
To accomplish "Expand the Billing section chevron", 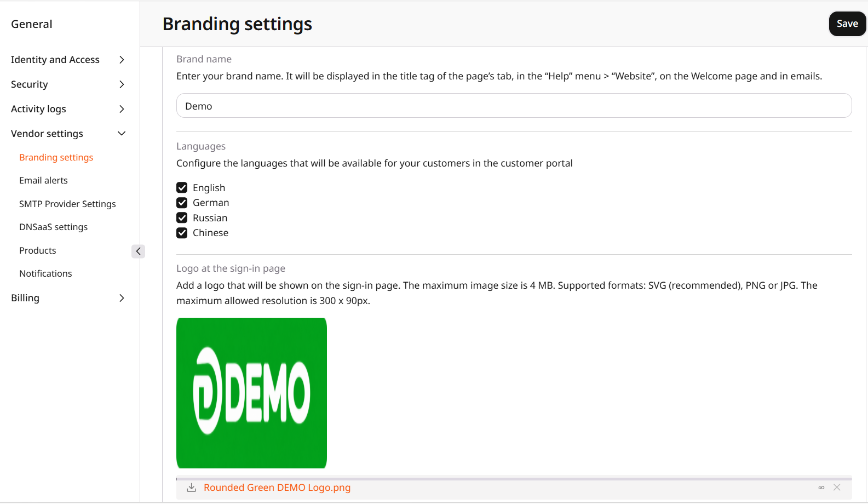I will point(122,298).
